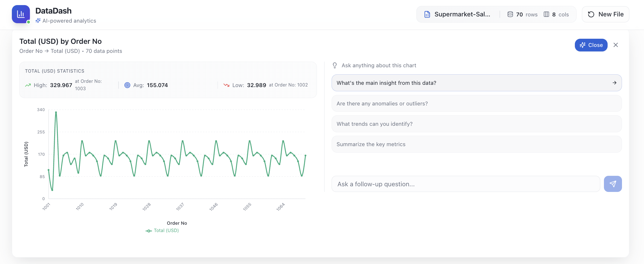Click the New File button

(605, 14)
